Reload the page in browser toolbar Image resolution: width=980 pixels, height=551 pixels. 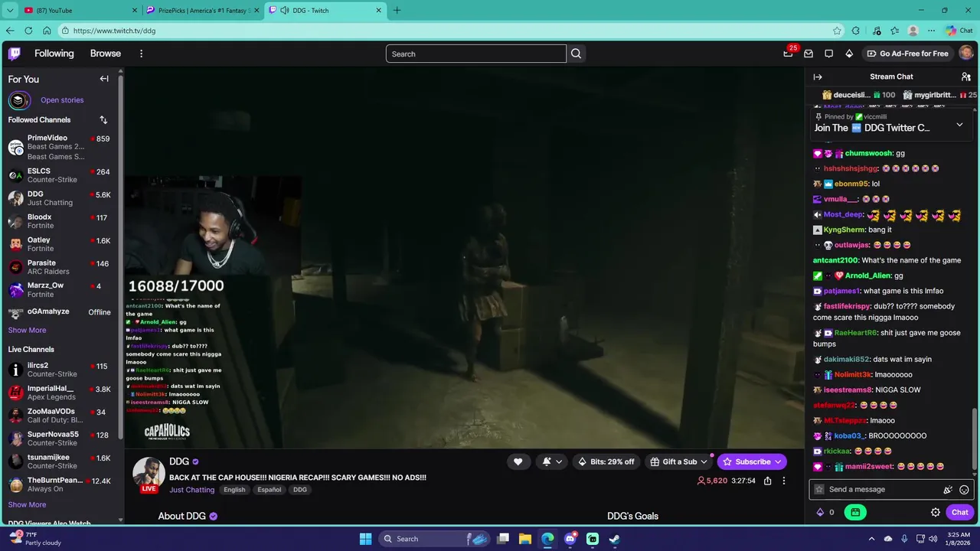tap(28, 31)
